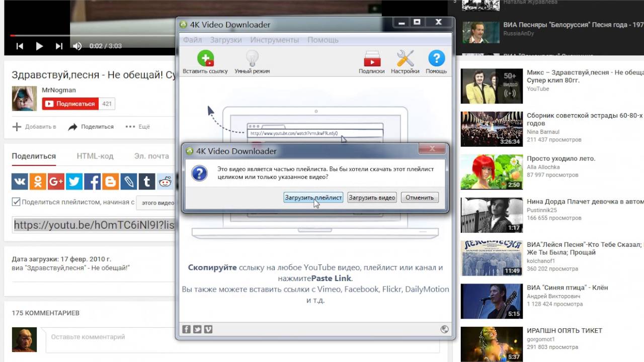Screen dimensions: 644x362
Task: Open 'ИРАПШН ОПЯТЬ ТИКЕТ' video title
Action: (x=565, y=330)
